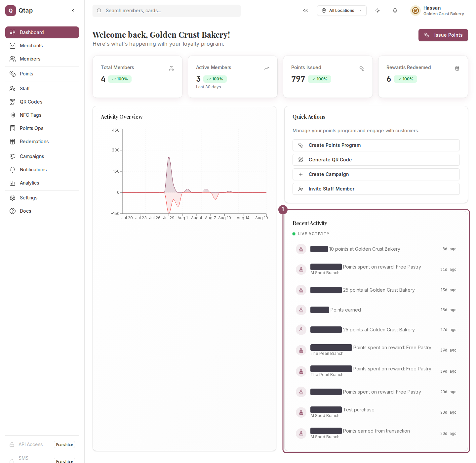Focus the Search members, cards field
476x463 pixels.
pyautogui.click(x=167, y=11)
